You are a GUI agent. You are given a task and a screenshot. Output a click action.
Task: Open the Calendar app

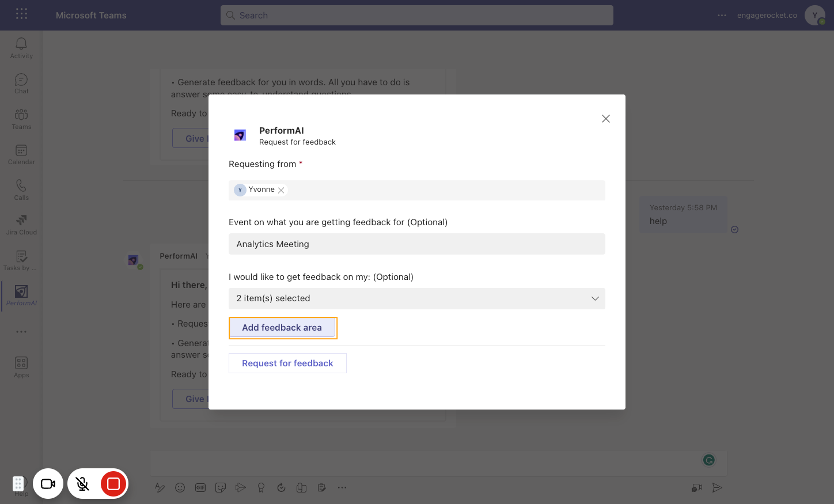click(21, 154)
